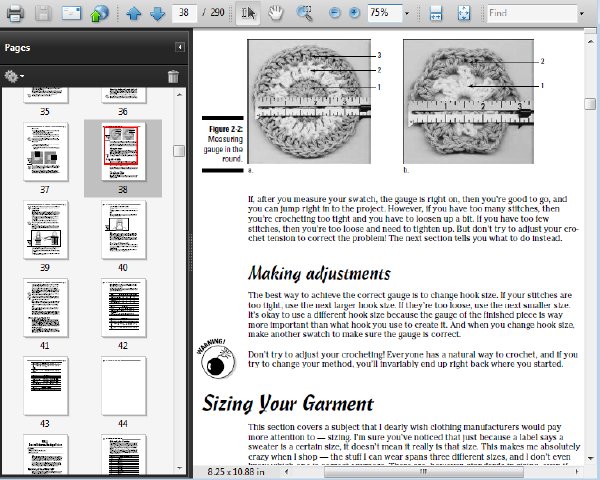Click the page number field showing 38

point(184,13)
